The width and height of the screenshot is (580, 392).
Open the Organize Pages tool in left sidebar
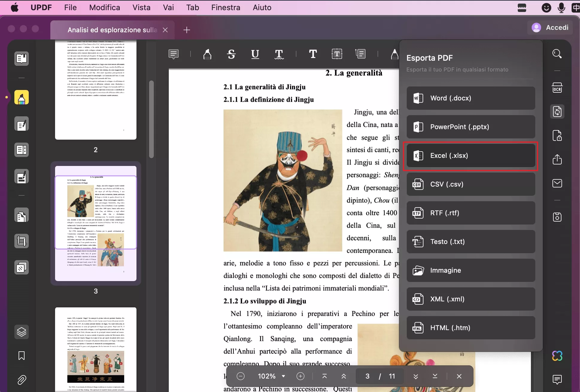tap(22, 215)
